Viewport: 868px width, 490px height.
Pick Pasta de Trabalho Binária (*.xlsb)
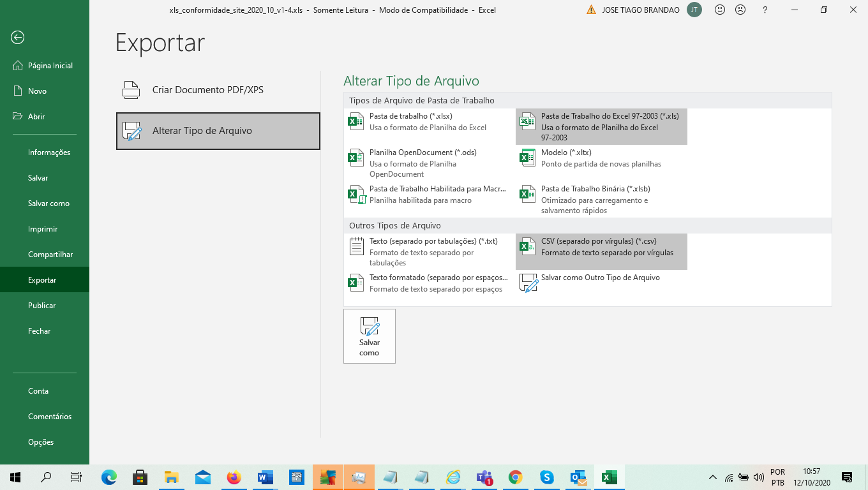point(601,199)
